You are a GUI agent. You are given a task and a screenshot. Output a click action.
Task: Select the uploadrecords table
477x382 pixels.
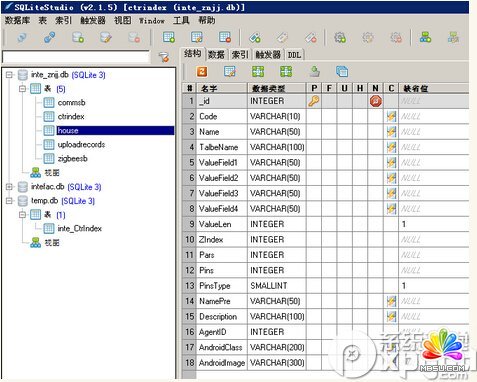tap(81, 145)
